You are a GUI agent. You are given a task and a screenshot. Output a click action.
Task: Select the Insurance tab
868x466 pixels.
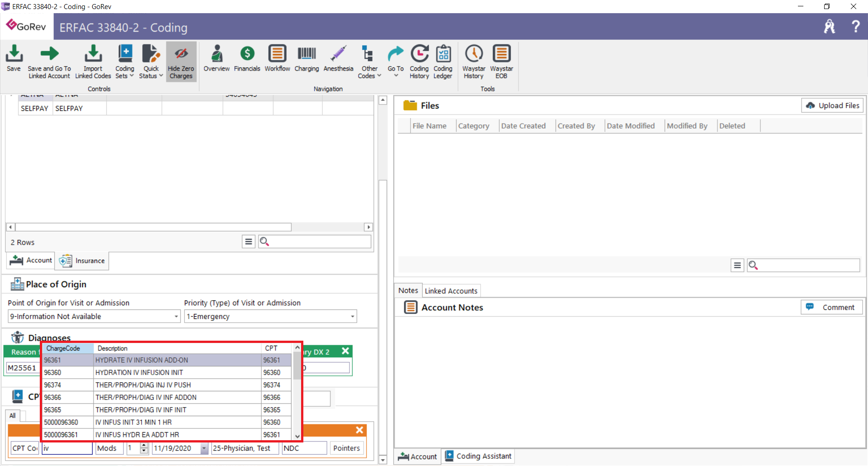pos(82,261)
